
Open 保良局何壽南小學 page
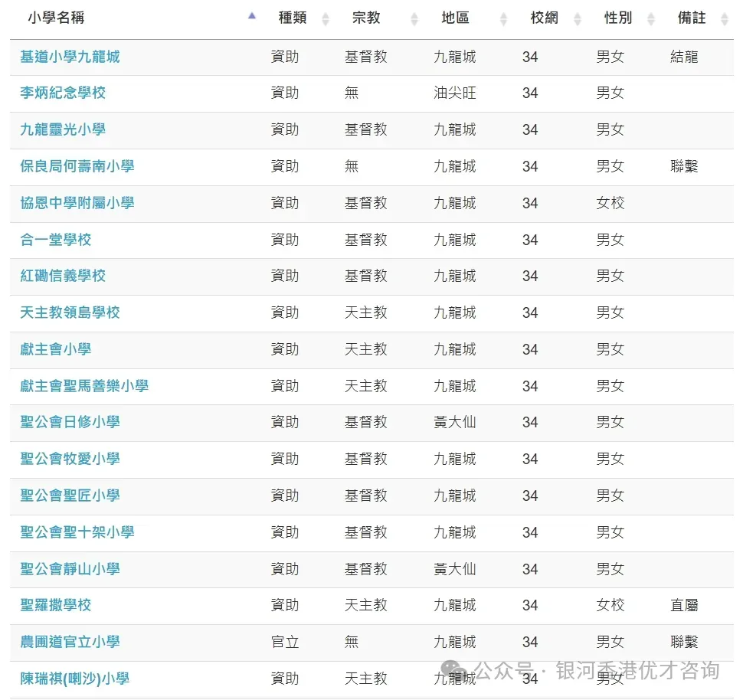pos(77,166)
